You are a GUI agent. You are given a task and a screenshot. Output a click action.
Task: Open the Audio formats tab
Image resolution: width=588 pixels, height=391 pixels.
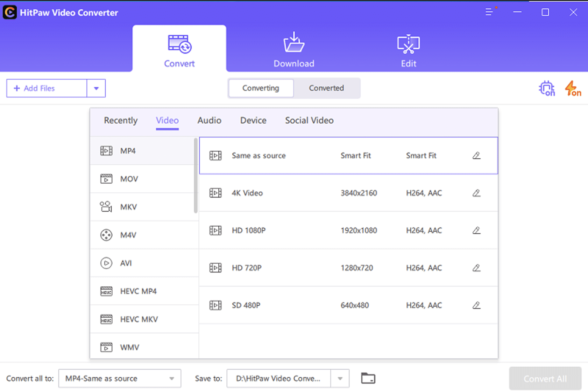pos(209,120)
